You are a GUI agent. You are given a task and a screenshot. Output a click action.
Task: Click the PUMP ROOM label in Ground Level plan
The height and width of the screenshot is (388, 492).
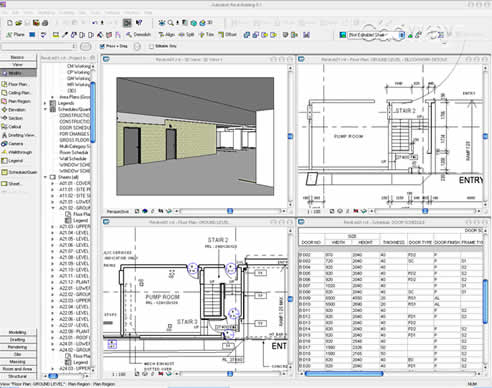(163, 297)
